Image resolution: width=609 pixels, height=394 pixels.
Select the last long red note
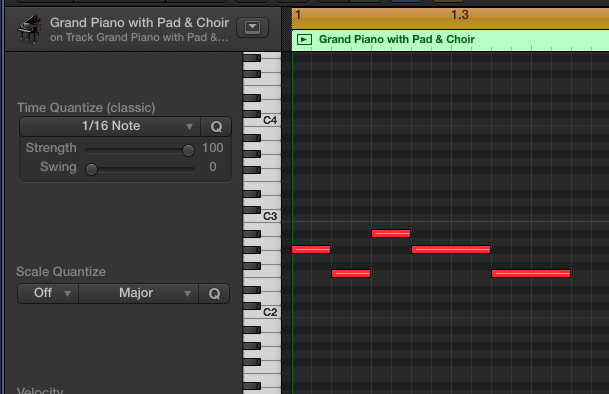[531, 274]
